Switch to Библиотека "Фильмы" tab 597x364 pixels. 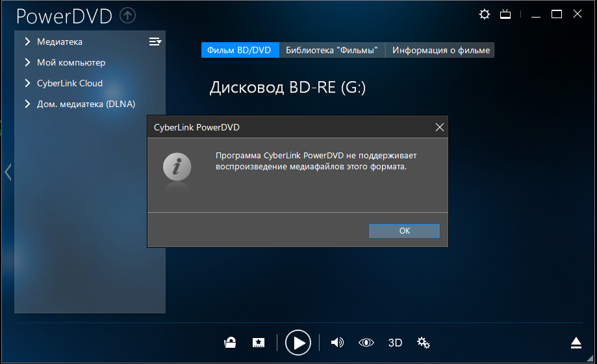(x=332, y=50)
